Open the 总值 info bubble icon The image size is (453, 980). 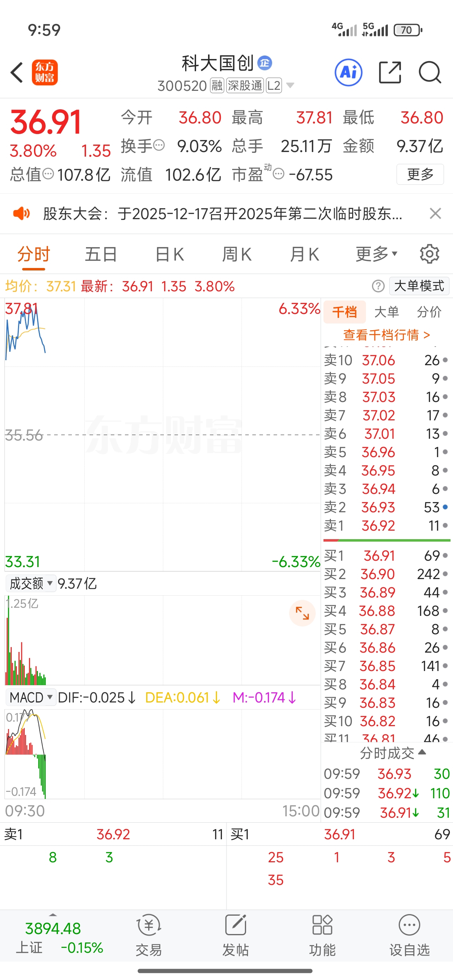[48, 174]
